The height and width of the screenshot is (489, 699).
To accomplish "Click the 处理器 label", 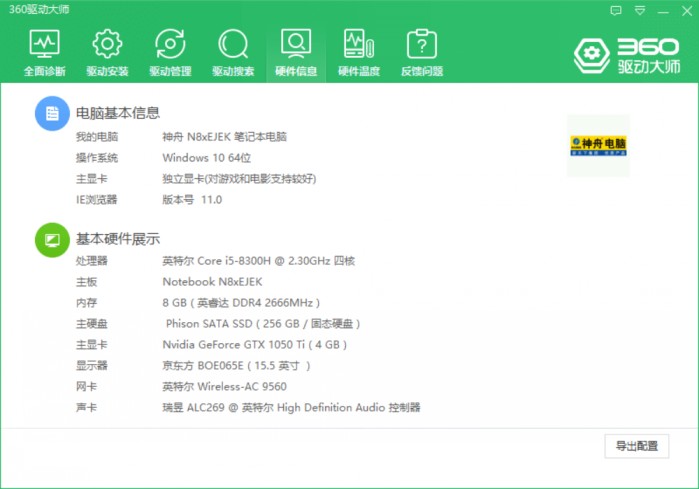I will 91,261.
